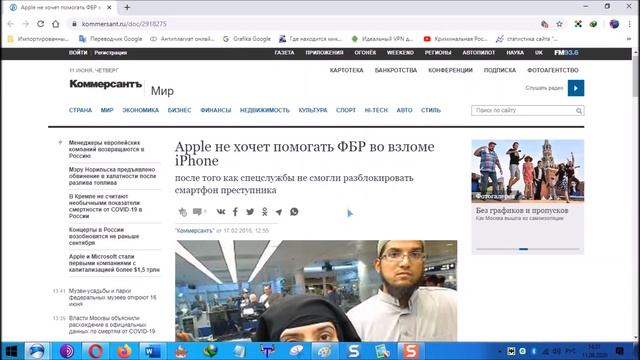Share article via Telegram icon
The height and width of the screenshot is (360, 640).
pyautogui.click(x=279, y=211)
